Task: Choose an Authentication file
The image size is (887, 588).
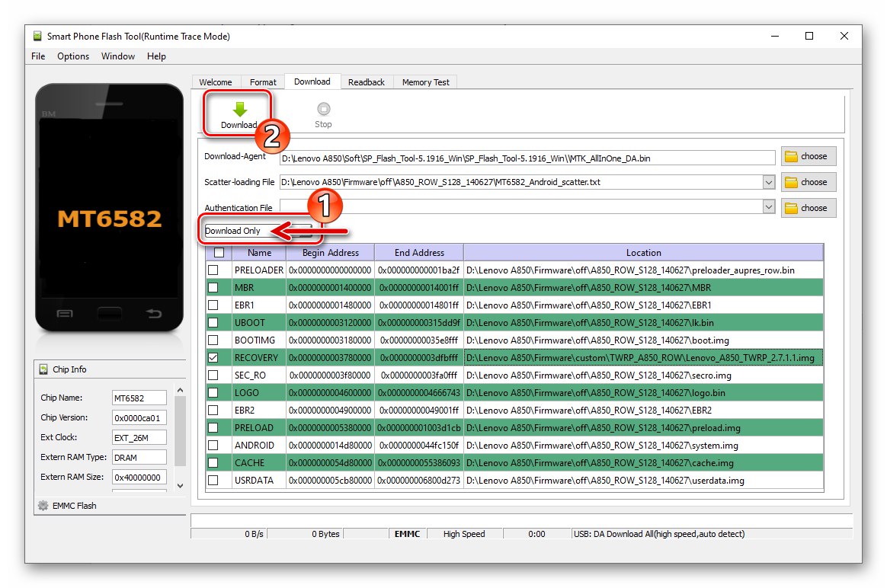Action: coord(809,208)
